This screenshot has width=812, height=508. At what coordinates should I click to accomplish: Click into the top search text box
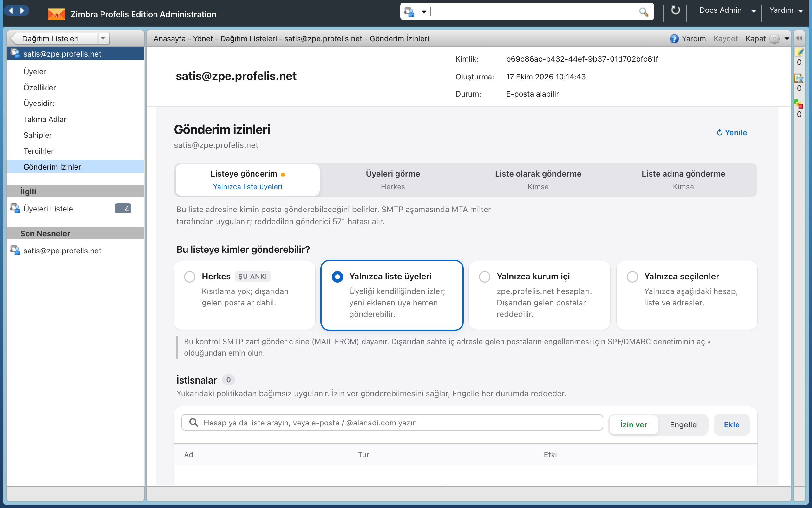pyautogui.click(x=534, y=12)
